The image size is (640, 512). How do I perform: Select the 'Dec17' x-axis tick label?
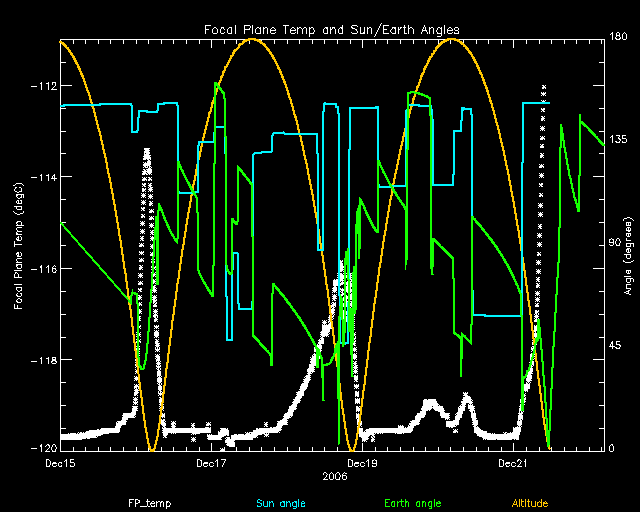(210, 463)
